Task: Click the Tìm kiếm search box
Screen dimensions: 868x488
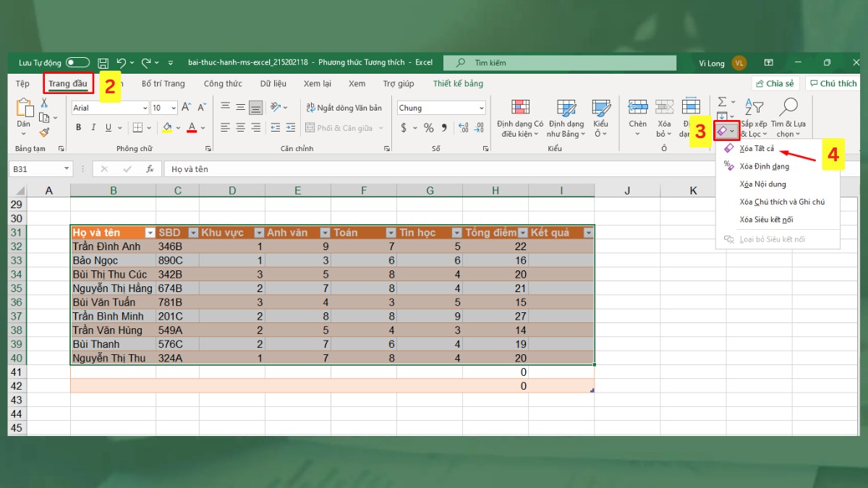Action: point(571,62)
